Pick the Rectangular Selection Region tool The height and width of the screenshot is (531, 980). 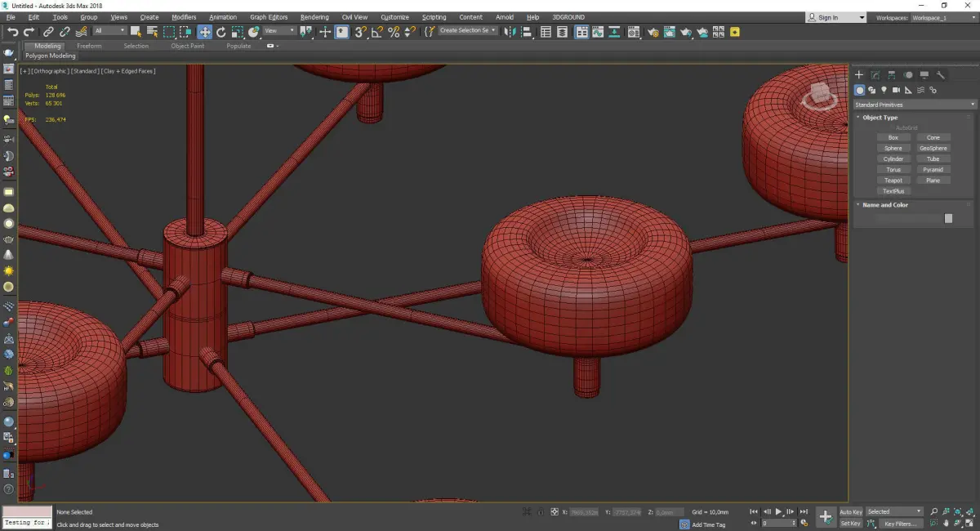click(169, 32)
